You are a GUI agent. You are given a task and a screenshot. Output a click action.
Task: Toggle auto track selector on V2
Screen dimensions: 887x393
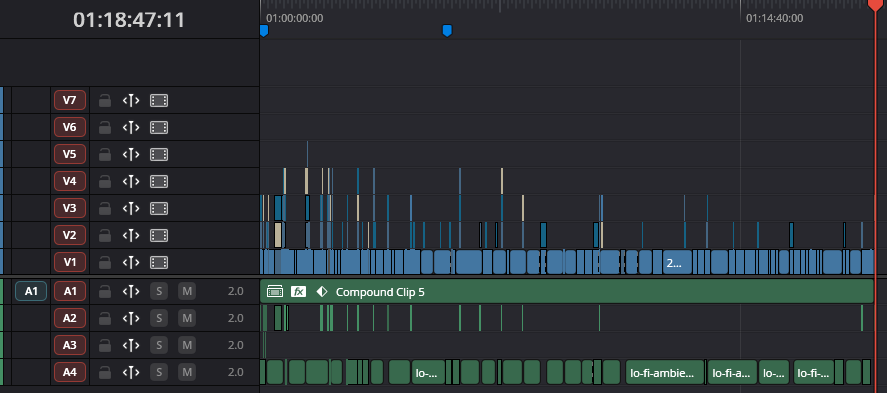131,235
